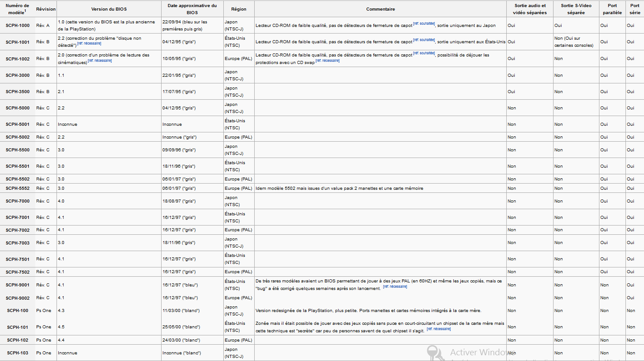Screen dimensions: 644x361
Task: Click the "De très rares modèles" comment
Action: click(379, 285)
